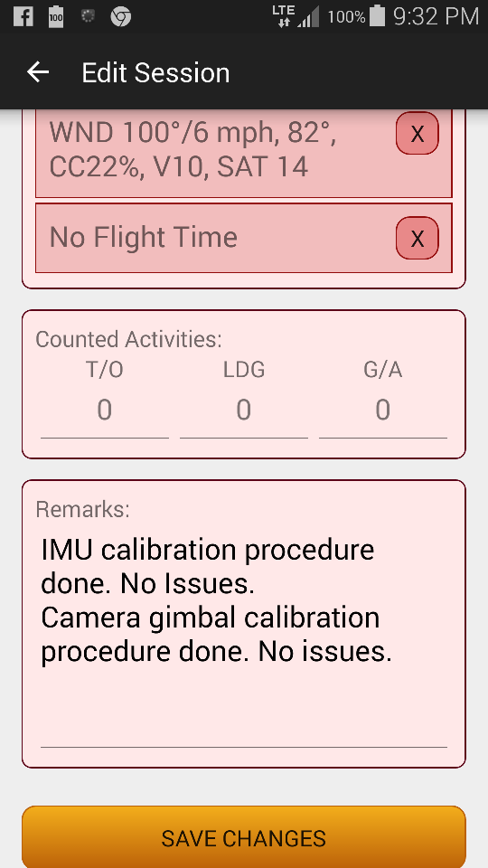The width and height of the screenshot is (488, 868).
Task: Remove the WND weather entry with X
Action: click(418, 134)
